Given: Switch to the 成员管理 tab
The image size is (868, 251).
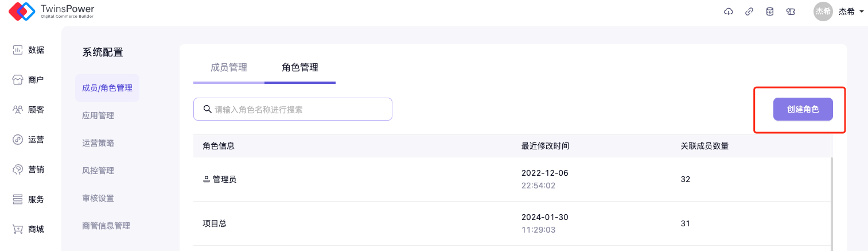Looking at the screenshot, I should pos(229,68).
